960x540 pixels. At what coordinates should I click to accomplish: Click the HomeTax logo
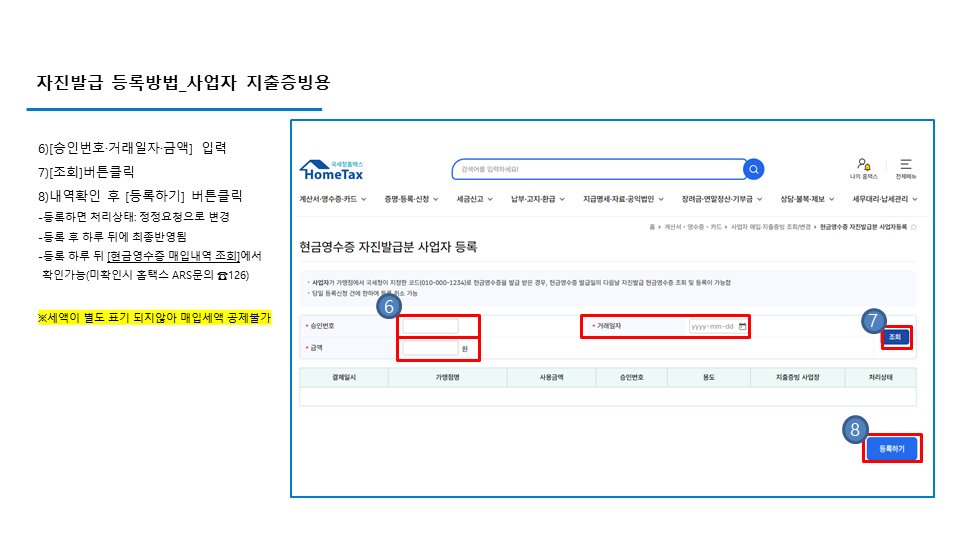point(331,169)
